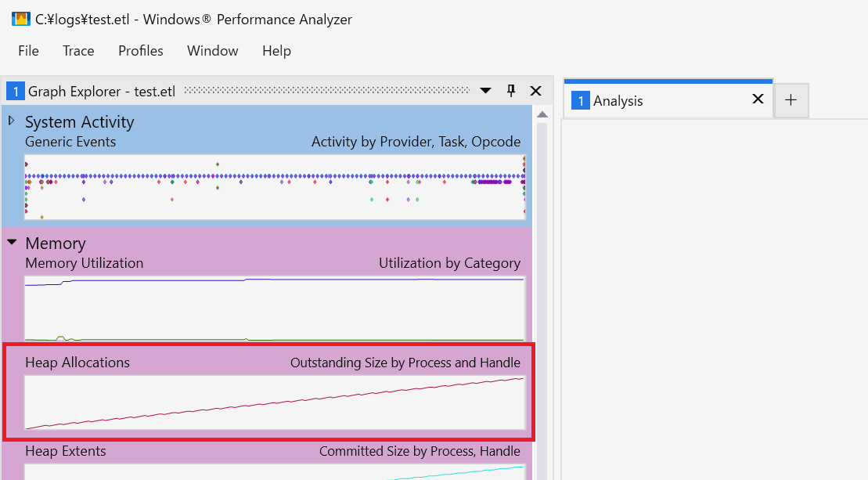The height and width of the screenshot is (480, 868).
Task: Open the Help menu
Action: tap(276, 51)
